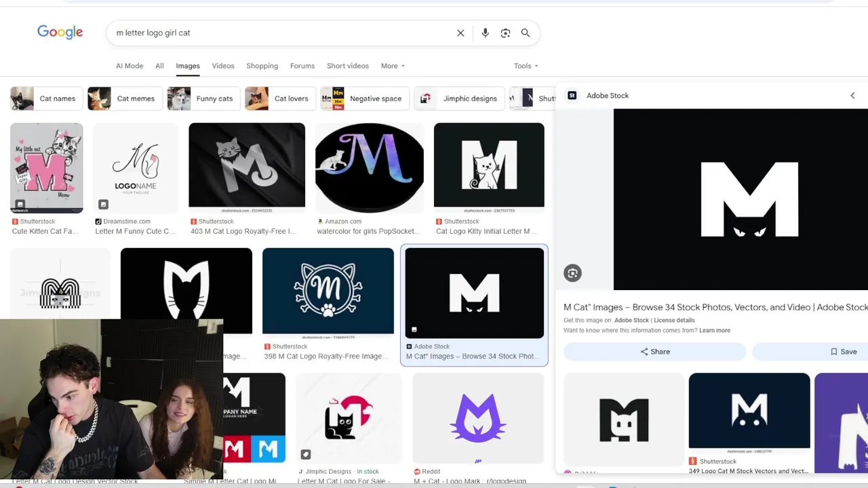
Task: Apply the Negative space filter chip
Action: click(x=365, y=98)
